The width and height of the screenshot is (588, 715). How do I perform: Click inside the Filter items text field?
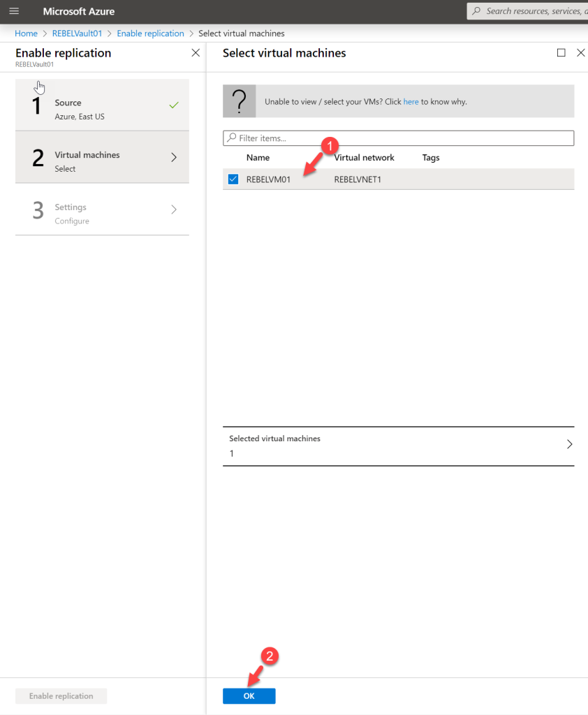314,138
